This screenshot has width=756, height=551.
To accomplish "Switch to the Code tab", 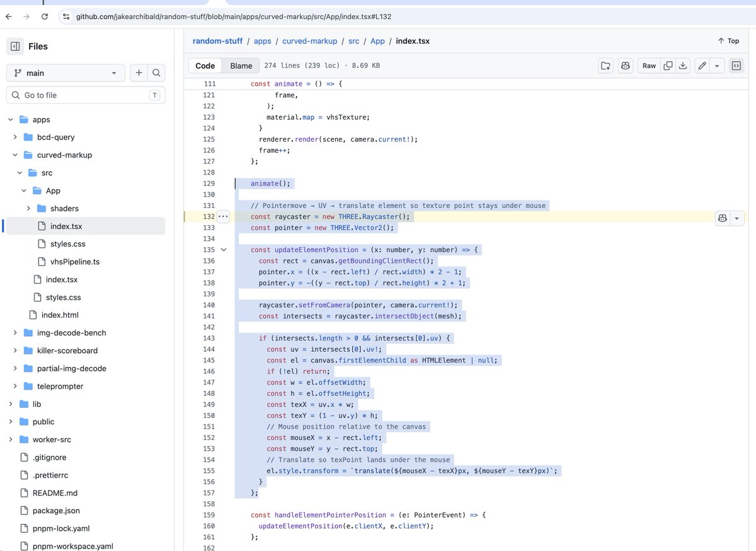I will [x=205, y=66].
